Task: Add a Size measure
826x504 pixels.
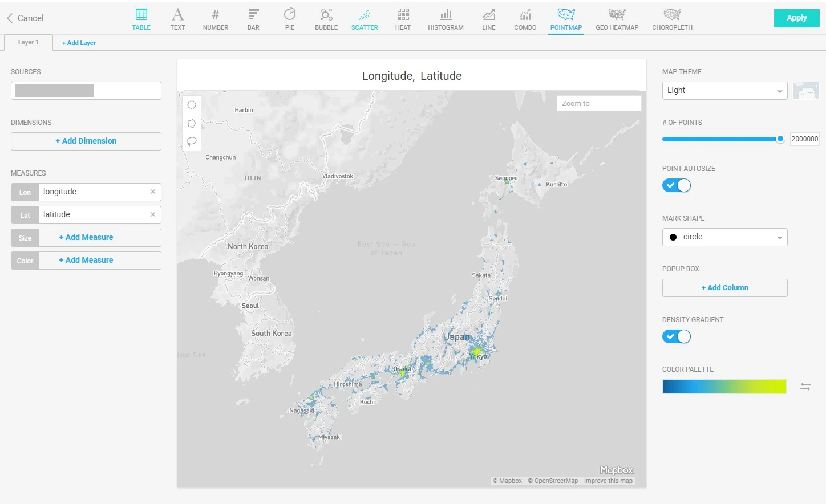Action: (86, 238)
